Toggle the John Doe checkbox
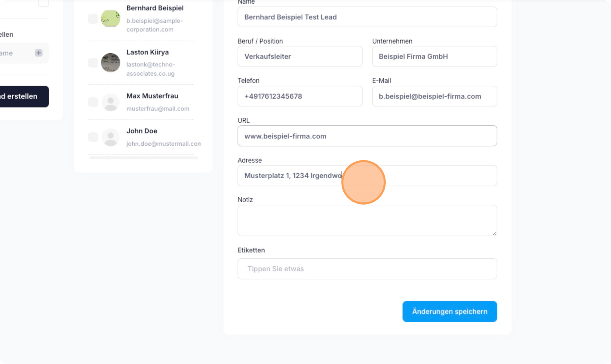 click(x=93, y=137)
